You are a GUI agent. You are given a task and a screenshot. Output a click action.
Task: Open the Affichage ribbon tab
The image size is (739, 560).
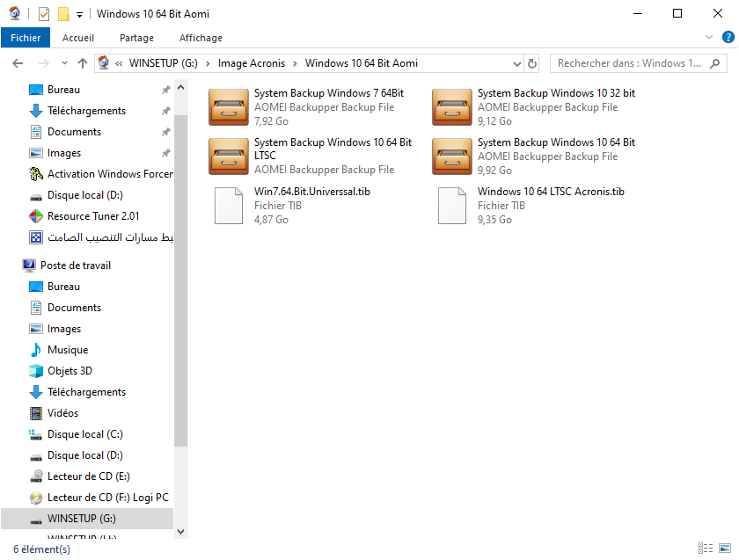201,38
